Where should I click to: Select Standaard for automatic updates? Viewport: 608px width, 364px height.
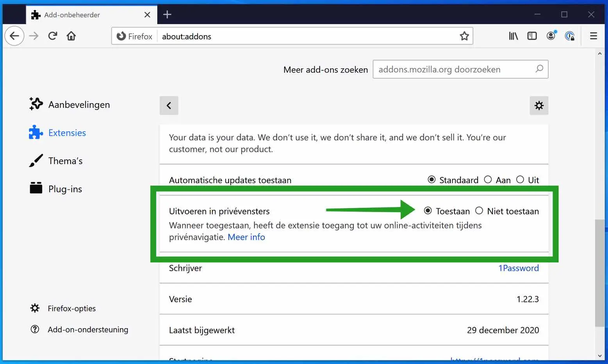[x=431, y=180]
